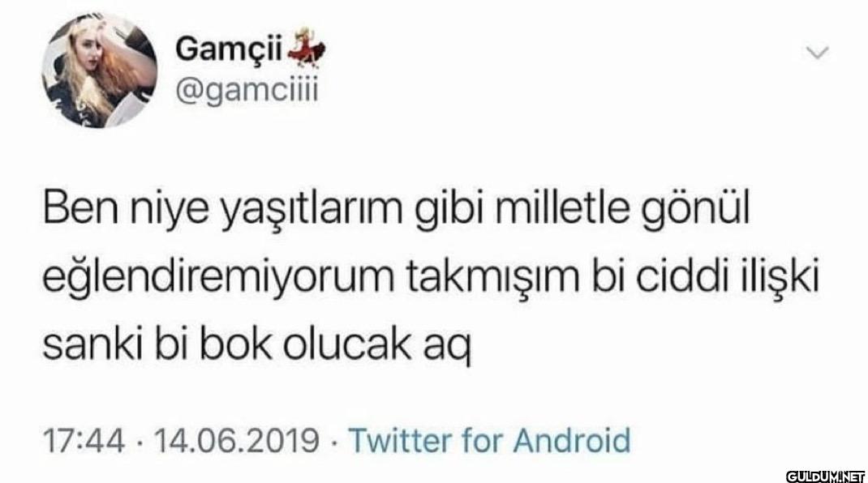
Task: Open the tweet options chevron menu
Action: tap(817, 53)
